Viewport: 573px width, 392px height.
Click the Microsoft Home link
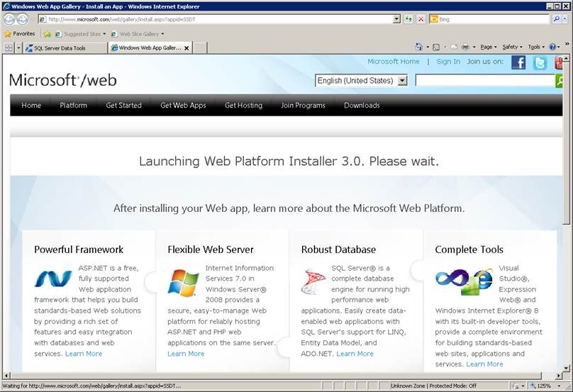coord(393,62)
